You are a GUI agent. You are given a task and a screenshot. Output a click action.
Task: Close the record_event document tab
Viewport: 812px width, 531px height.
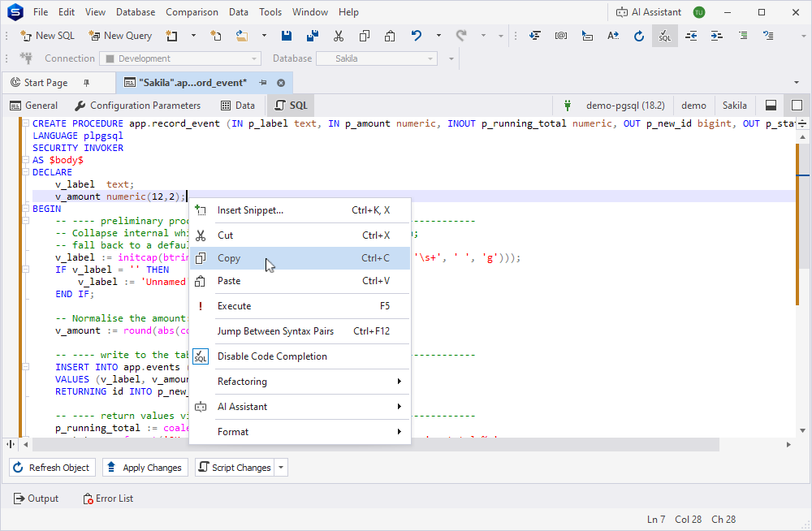(281, 83)
